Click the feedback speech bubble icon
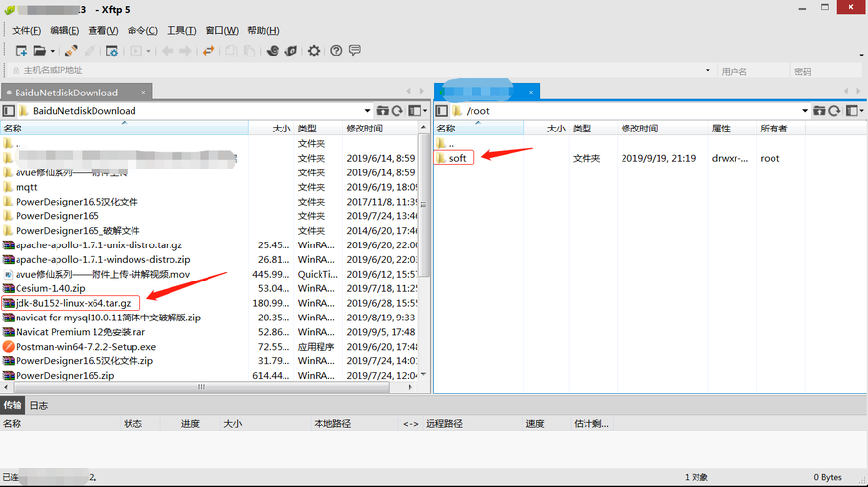The height and width of the screenshot is (487, 868). (x=355, y=51)
